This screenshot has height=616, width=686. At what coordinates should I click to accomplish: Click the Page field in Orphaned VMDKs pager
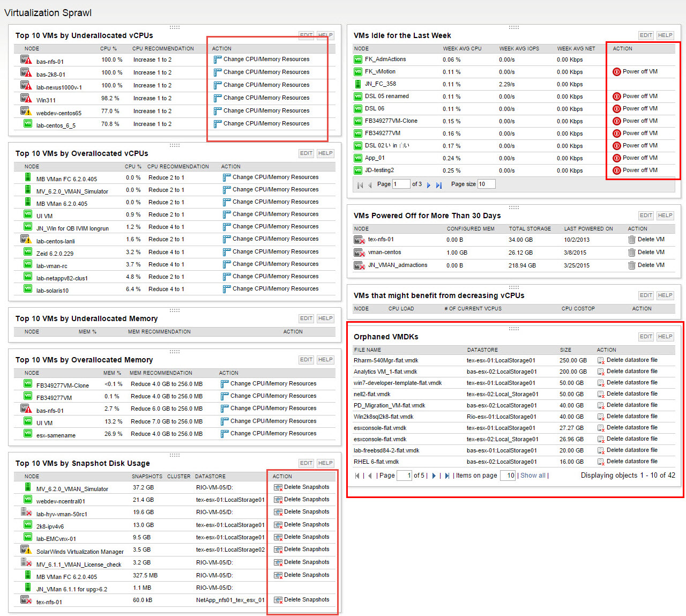[404, 476]
